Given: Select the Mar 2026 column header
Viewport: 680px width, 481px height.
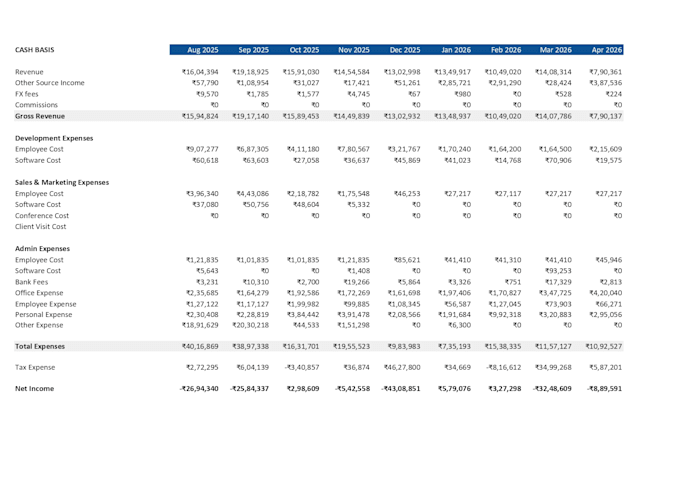Looking at the screenshot, I should pos(556,50).
